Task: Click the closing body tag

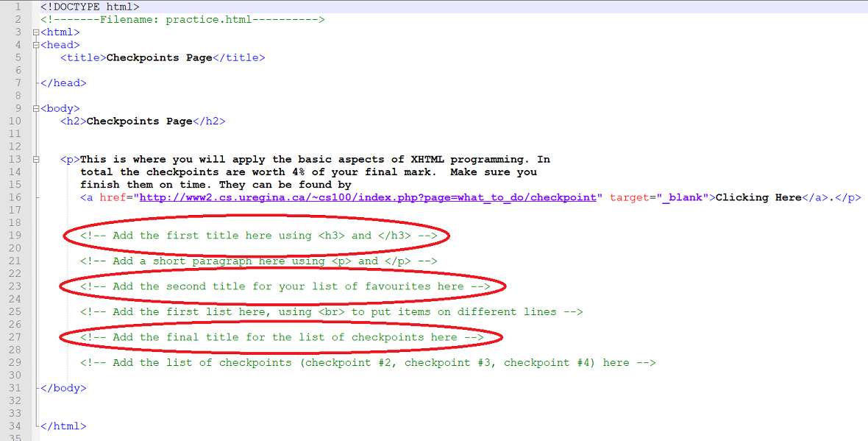Action: tap(63, 389)
